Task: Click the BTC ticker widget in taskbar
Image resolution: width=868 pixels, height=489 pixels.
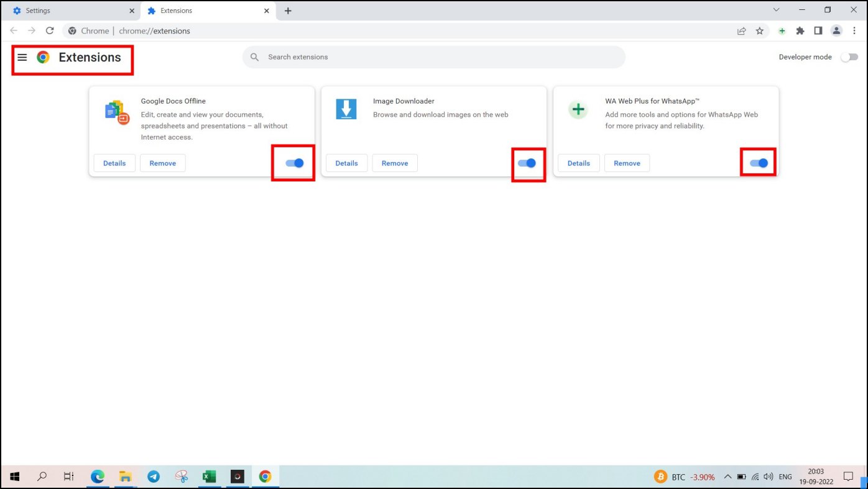Action: [685, 477]
